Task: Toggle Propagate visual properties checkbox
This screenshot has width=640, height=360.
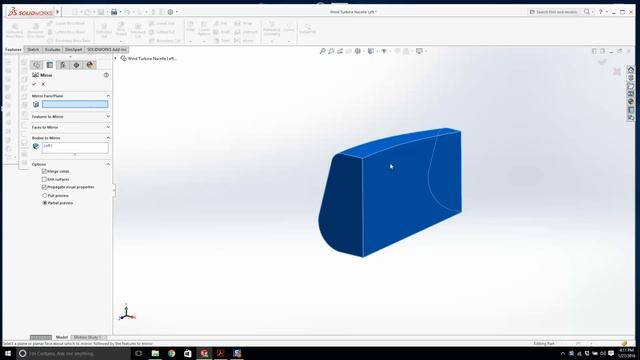Action: click(44, 187)
